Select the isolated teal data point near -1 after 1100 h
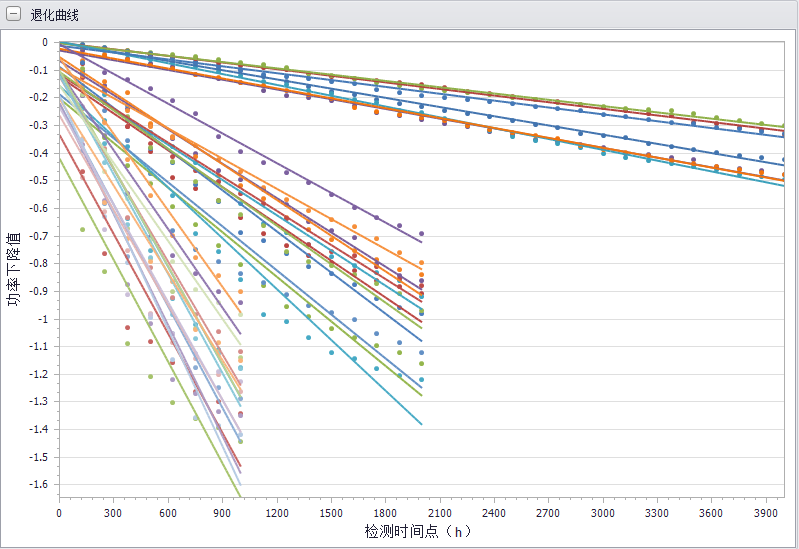The width and height of the screenshot is (799, 549). coord(263,314)
